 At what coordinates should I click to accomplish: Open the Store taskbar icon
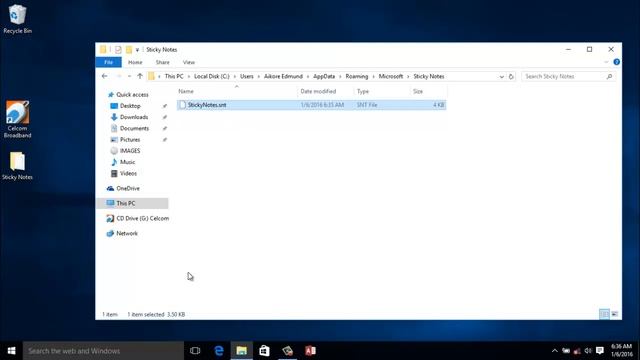(264, 351)
